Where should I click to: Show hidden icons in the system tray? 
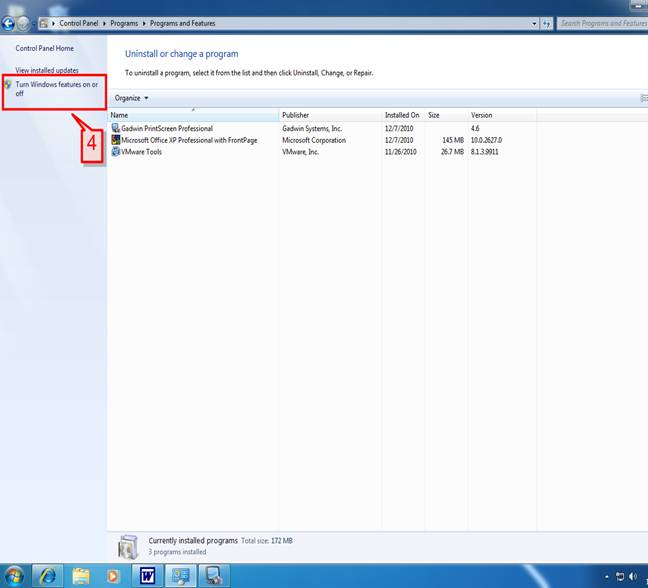pos(607,576)
